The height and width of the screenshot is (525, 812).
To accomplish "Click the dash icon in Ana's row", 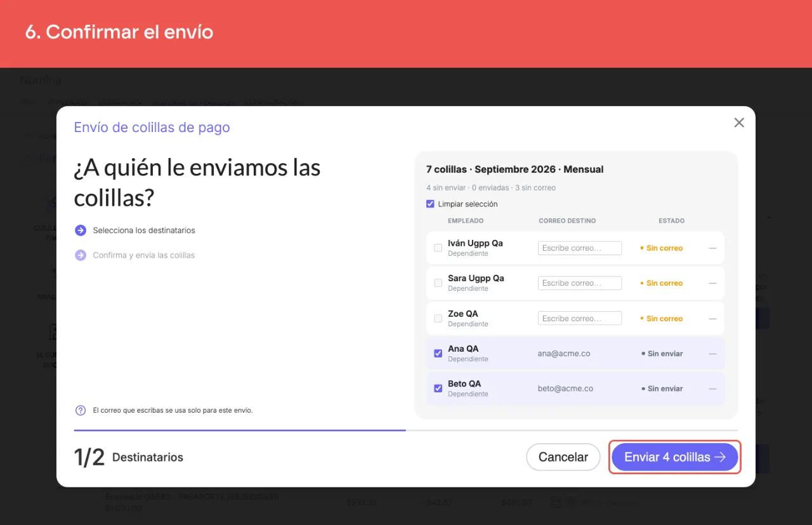I will pyautogui.click(x=712, y=354).
